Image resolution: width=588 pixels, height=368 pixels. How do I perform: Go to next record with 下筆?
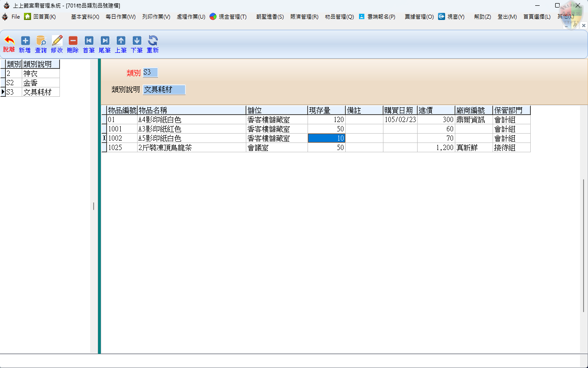click(137, 44)
